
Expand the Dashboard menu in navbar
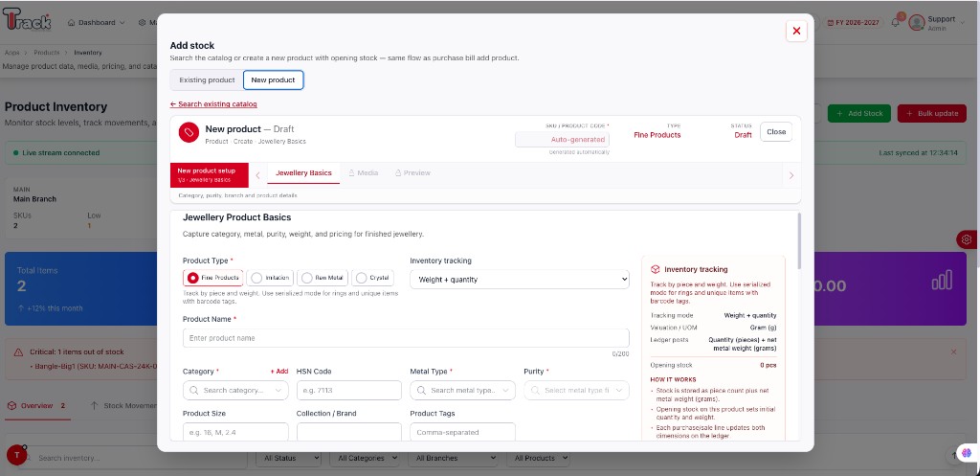click(x=97, y=23)
